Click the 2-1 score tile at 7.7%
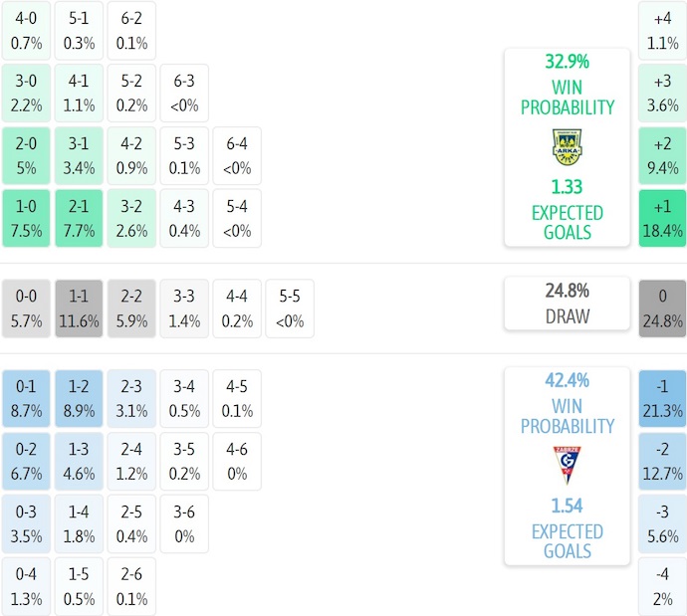Screen dimensions: 687x616 (80, 218)
